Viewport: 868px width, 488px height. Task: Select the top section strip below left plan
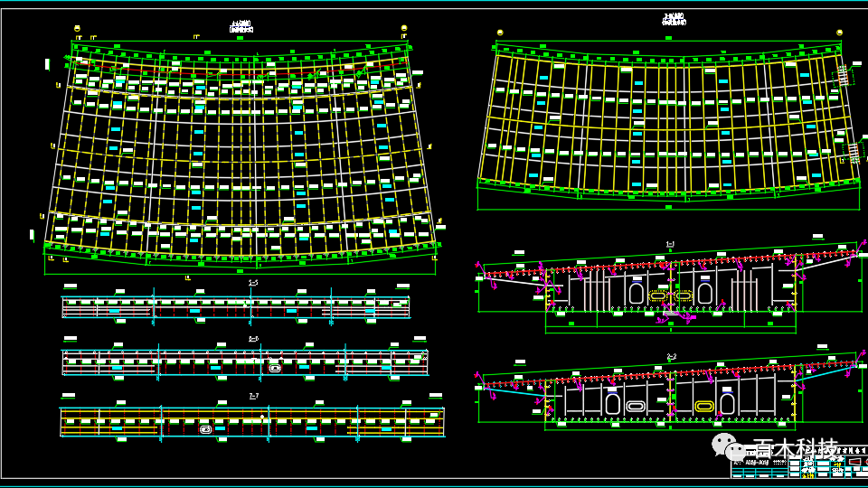(x=235, y=307)
